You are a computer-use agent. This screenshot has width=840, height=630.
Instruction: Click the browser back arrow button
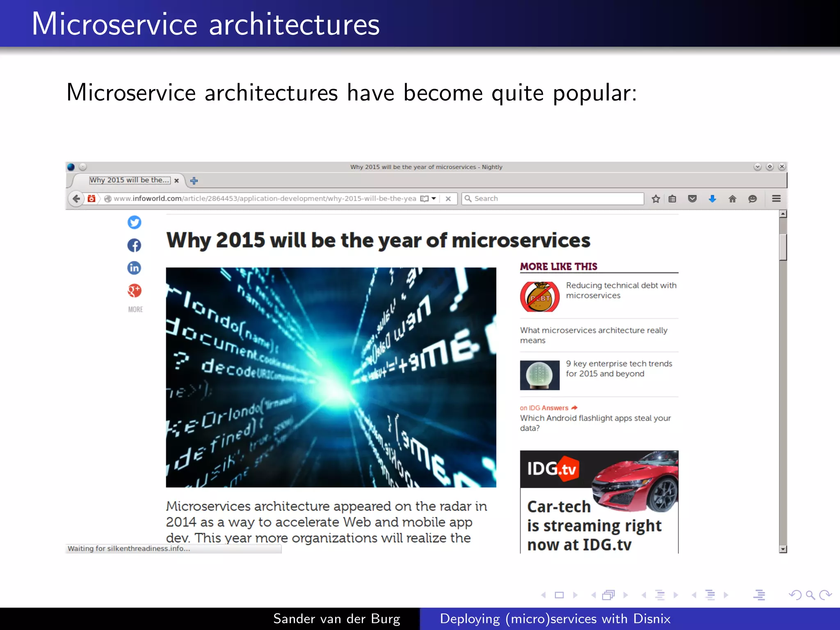click(76, 199)
